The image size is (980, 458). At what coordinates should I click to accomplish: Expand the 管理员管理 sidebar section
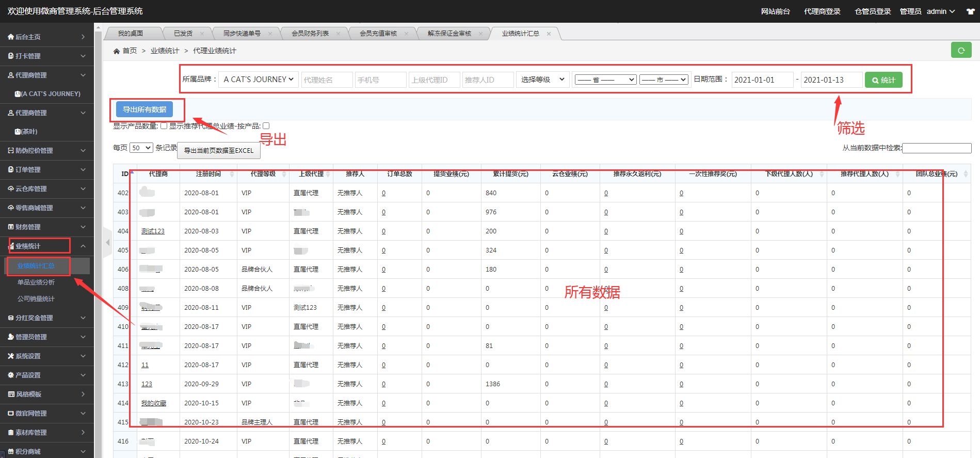(83, 337)
